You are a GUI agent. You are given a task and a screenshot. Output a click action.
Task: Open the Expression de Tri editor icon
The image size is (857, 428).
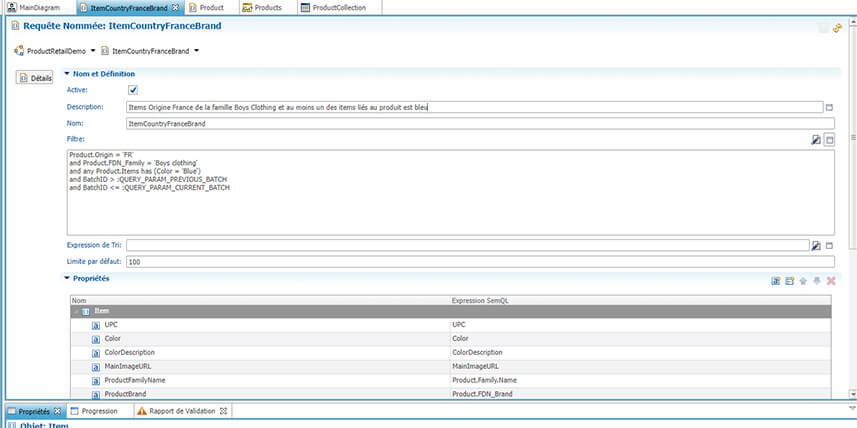(816, 245)
